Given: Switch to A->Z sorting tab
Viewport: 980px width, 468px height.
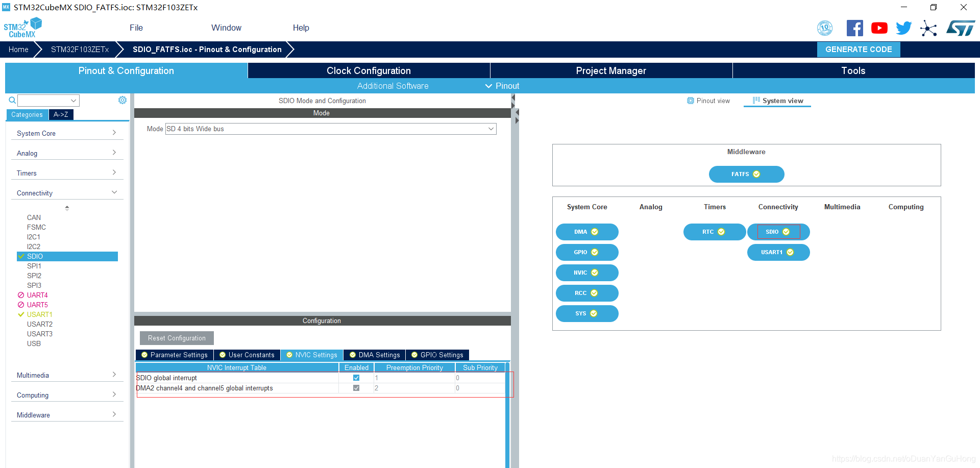Looking at the screenshot, I should [61, 114].
